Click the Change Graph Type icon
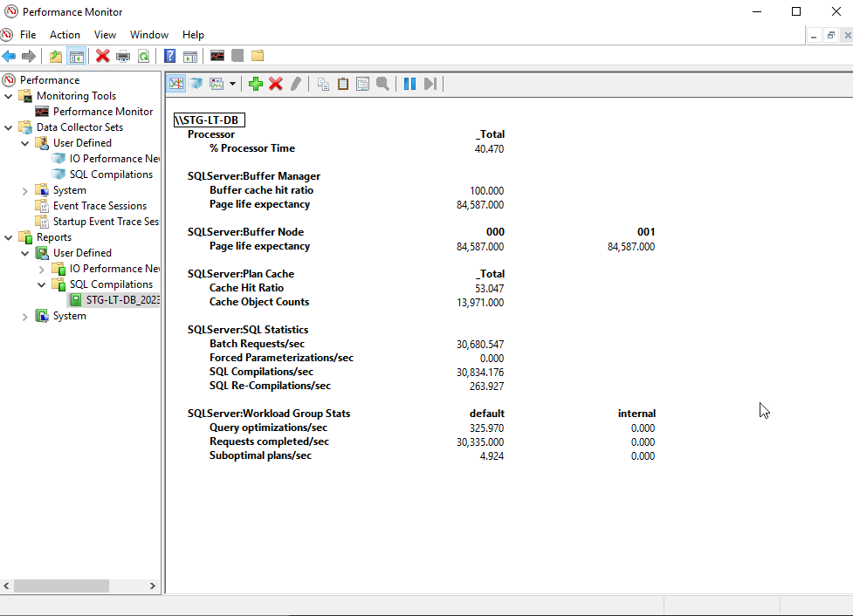This screenshot has height=616, width=853. (x=217, y=84)
